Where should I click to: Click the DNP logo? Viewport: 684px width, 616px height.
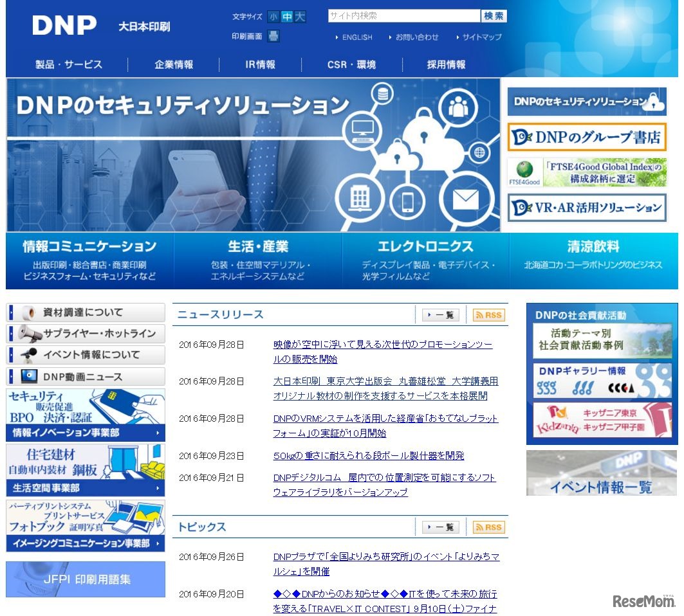pos(64,25)
